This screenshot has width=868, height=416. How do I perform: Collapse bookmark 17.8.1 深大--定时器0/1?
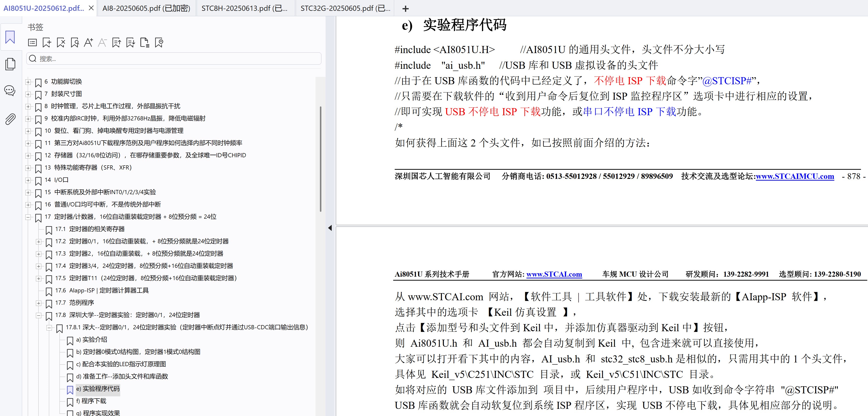click(x=49, y=328)
